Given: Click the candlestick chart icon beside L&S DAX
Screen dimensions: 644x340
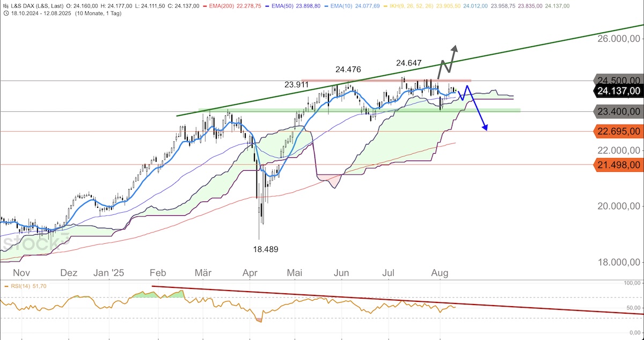Looking at the screenshot, I should (5, 5).
